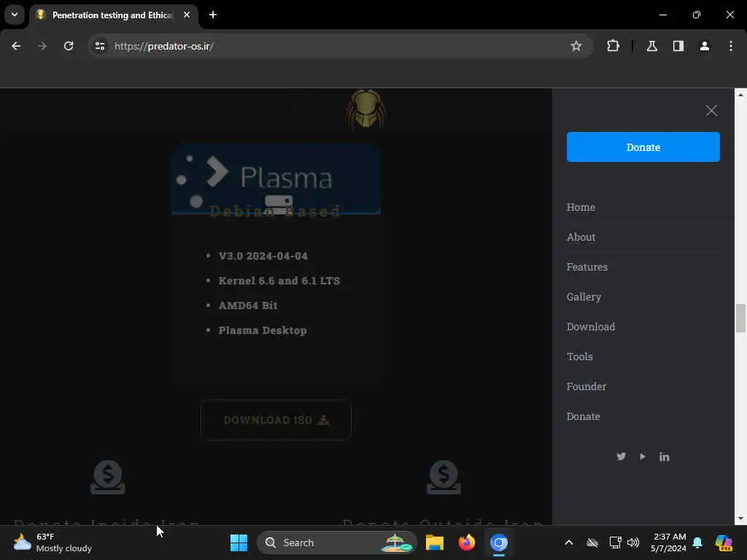Viewport: 747px width, 560px height.
Task: Select text 'V3.0 2024-04-04'
Action: [x=263, y=256]
